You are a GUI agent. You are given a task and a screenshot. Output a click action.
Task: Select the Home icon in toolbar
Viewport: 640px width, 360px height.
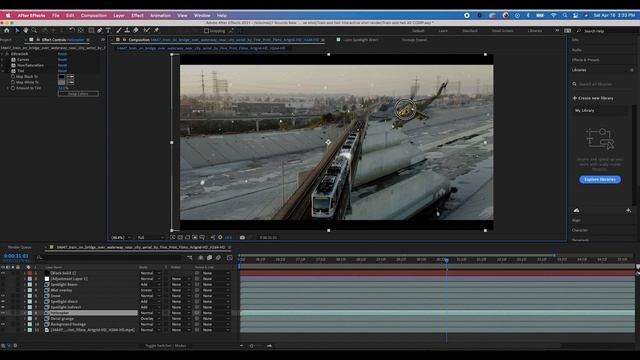click(x=7, y=30)
